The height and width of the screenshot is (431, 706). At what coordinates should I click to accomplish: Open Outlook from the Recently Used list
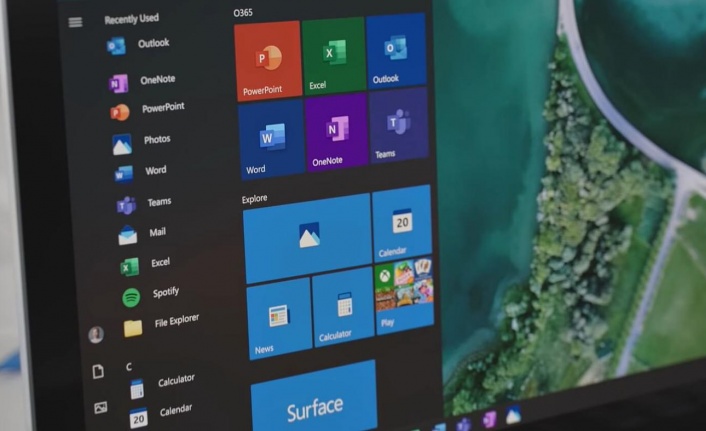click(x=138, y=45)
